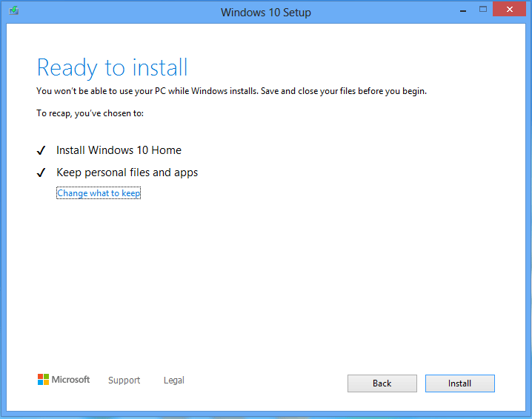
Task: Click the "Windows 10 Setup" title bar text
Action: tap(266, 12)
